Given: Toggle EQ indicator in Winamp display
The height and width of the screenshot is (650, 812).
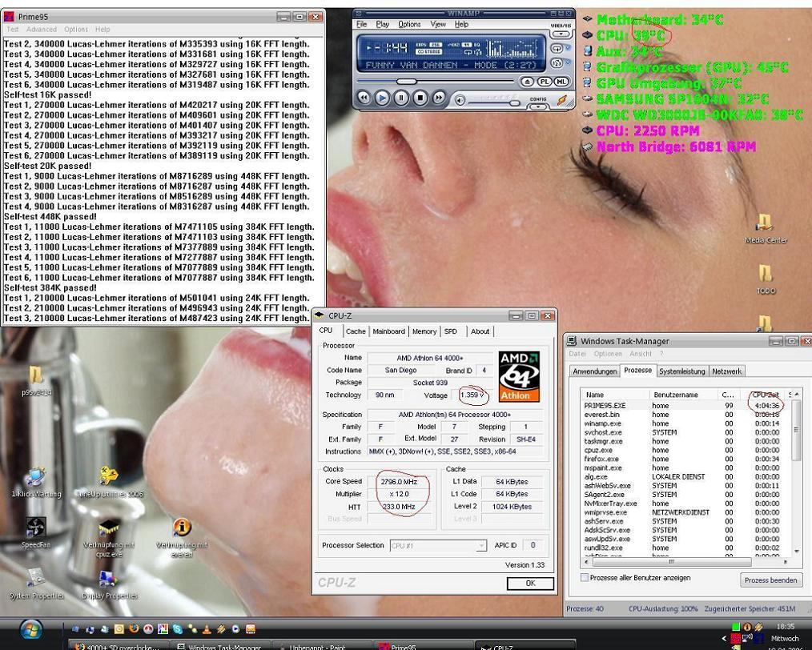Looking at the screenshot, I should (x=479, y=45).
